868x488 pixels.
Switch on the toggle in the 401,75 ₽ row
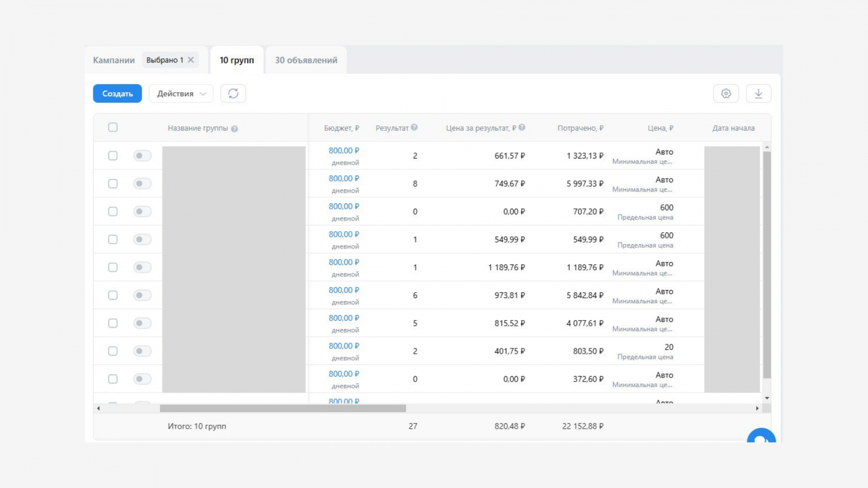click(142, 351)
